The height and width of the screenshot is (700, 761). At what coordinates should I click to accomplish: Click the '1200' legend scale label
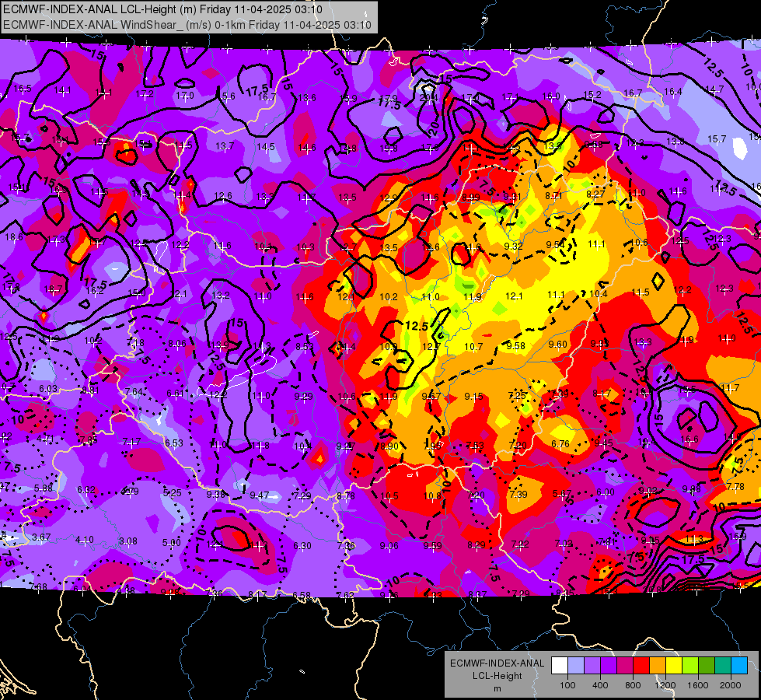tap(665, 685)
